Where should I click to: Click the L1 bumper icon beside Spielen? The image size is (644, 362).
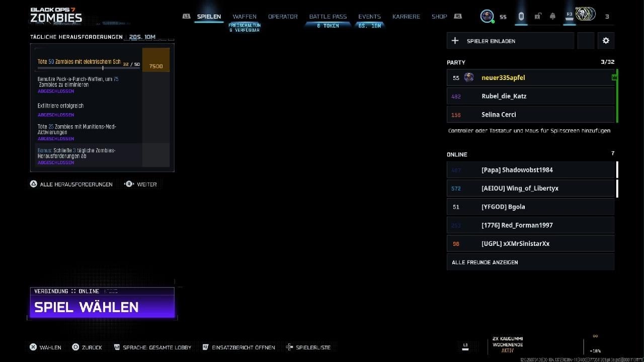pos(186,17)
